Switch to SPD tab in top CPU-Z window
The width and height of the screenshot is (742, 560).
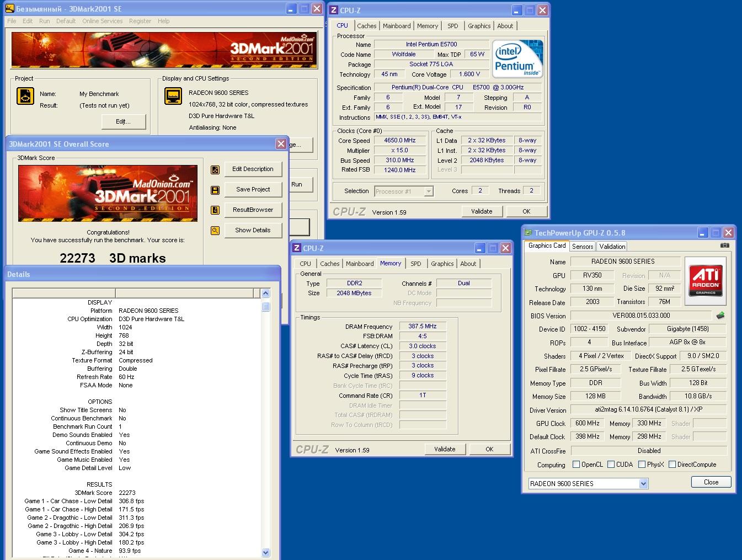[453, 26]
